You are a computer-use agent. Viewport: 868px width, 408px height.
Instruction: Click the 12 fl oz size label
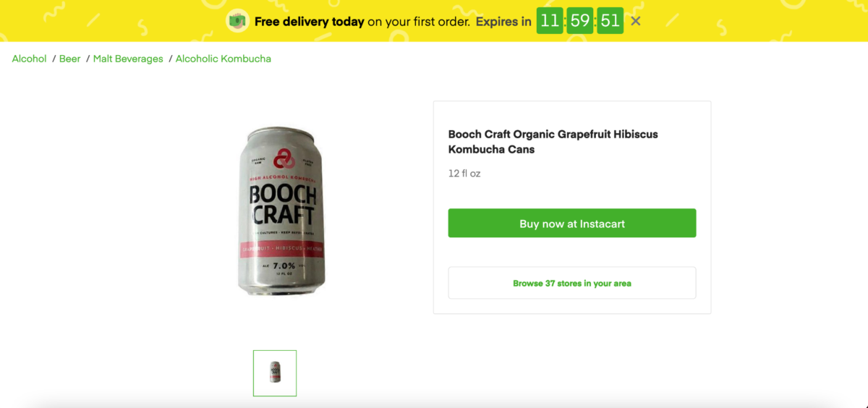point(464,174)
